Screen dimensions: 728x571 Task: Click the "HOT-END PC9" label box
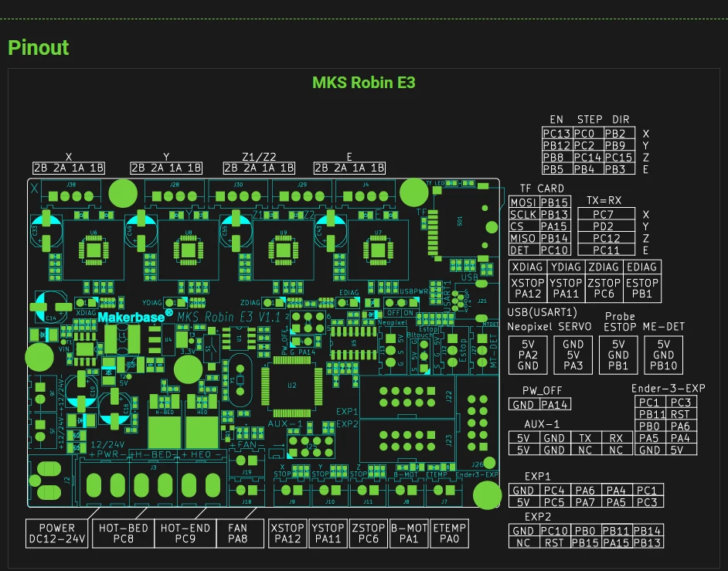click(185, 533)
